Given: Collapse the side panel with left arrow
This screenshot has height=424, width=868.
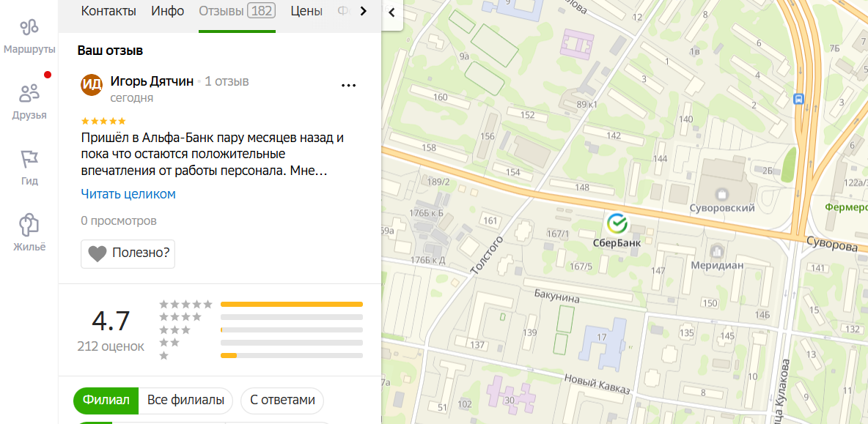Looking at the screenshot, I should pos(391,12).
